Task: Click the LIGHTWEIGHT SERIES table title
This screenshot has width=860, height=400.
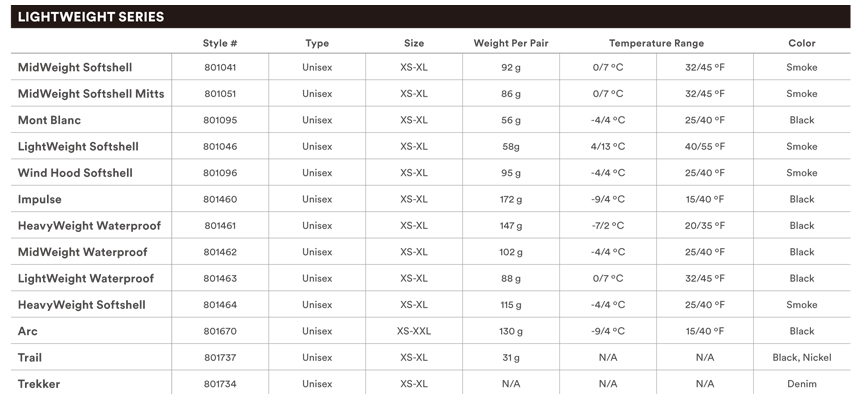Action: pyautogui.click(x=91, y=17)
